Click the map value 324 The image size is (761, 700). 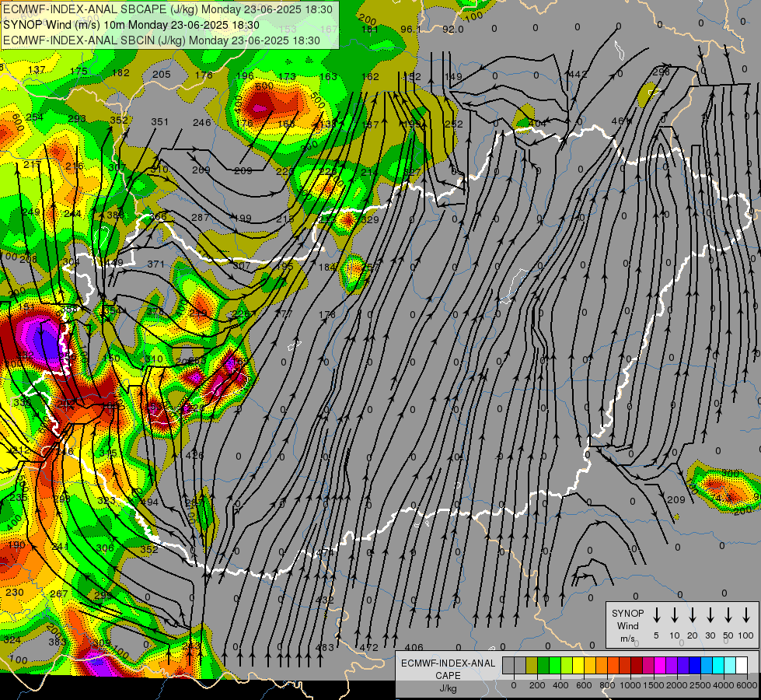[x=12, y=640]
